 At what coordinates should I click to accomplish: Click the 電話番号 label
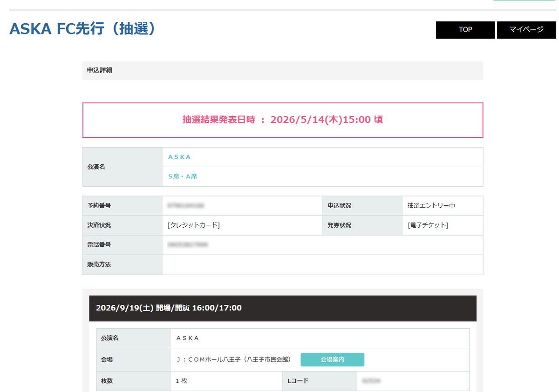tap(99, 244)
